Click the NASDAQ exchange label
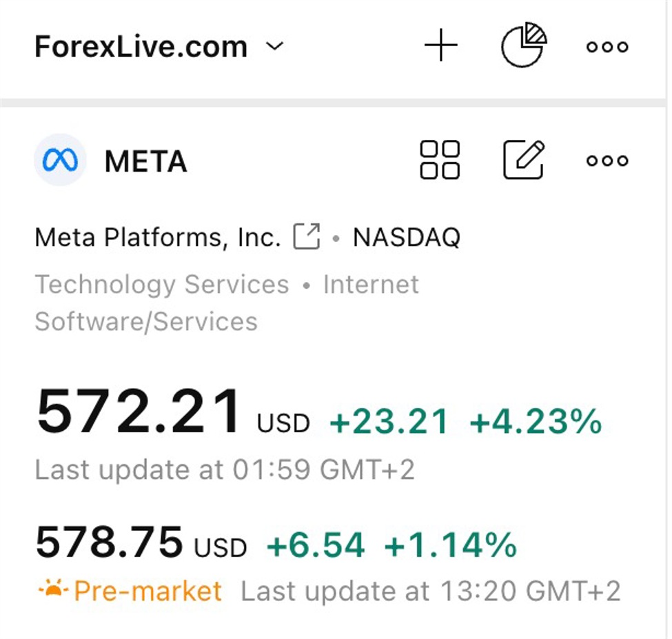This screenshot has height=639, width=672. (x=407, y=236)
